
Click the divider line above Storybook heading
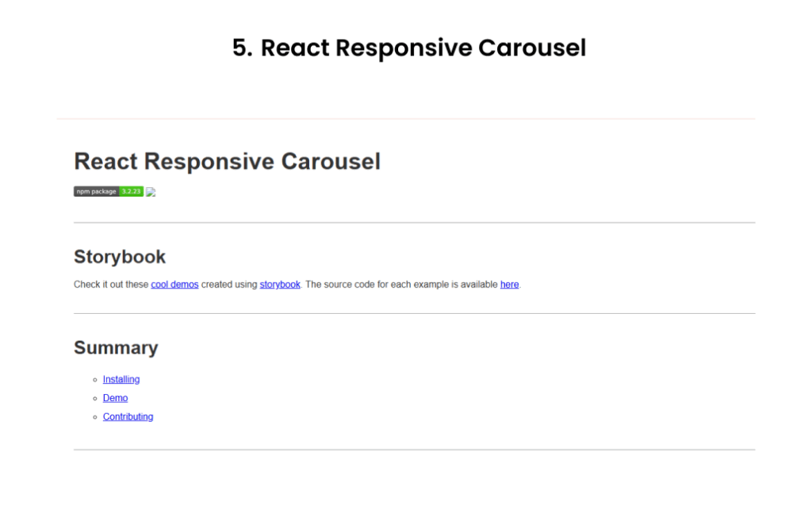pos(414,223)
